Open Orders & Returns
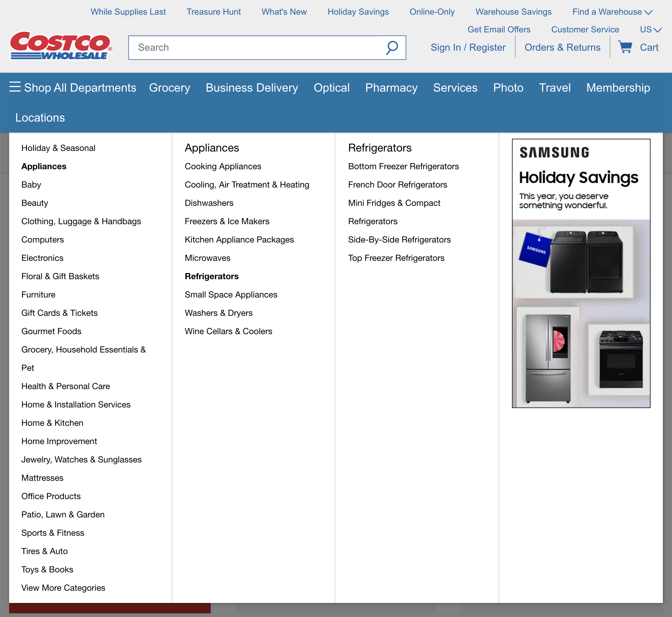This screenshot has height=617, width=672. [563, 47]
